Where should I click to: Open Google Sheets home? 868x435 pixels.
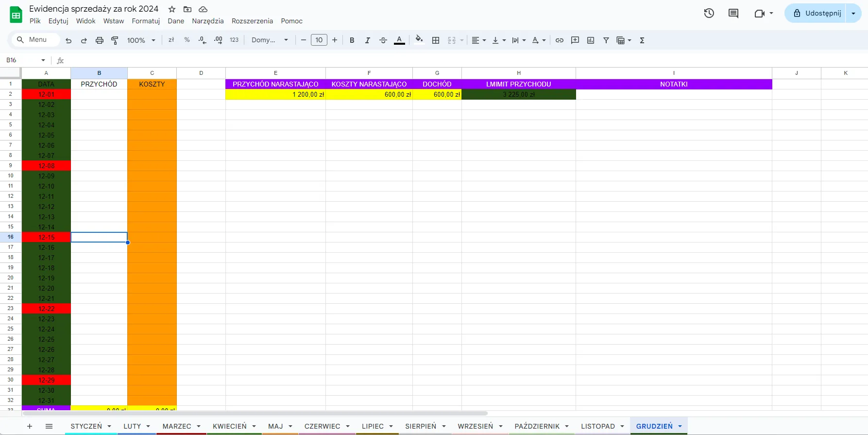(x=16, y=15)
